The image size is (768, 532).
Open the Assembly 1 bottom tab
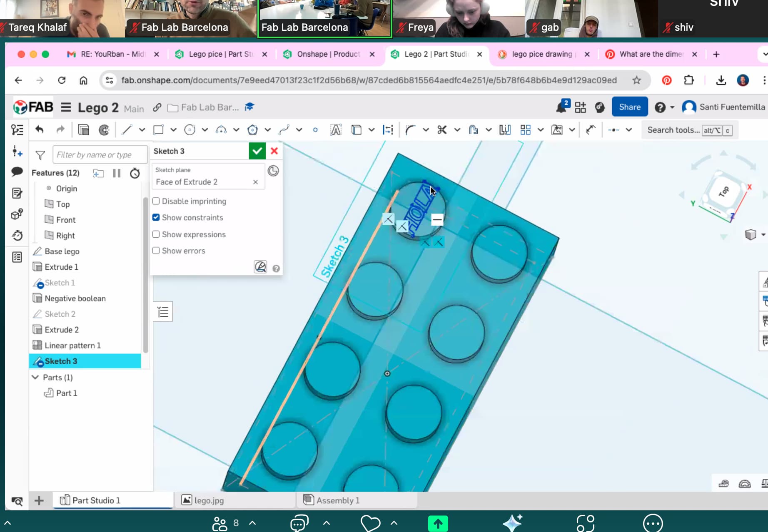point(357,500)
